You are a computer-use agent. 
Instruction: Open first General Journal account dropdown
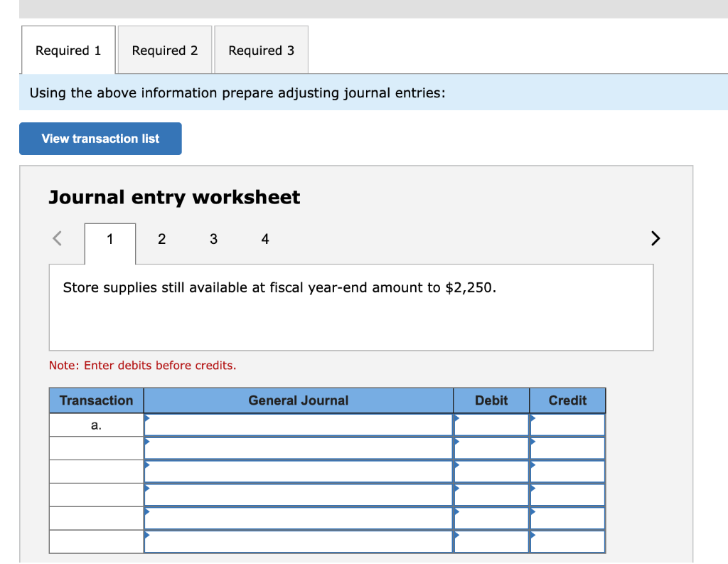click(x=146, y=420)
